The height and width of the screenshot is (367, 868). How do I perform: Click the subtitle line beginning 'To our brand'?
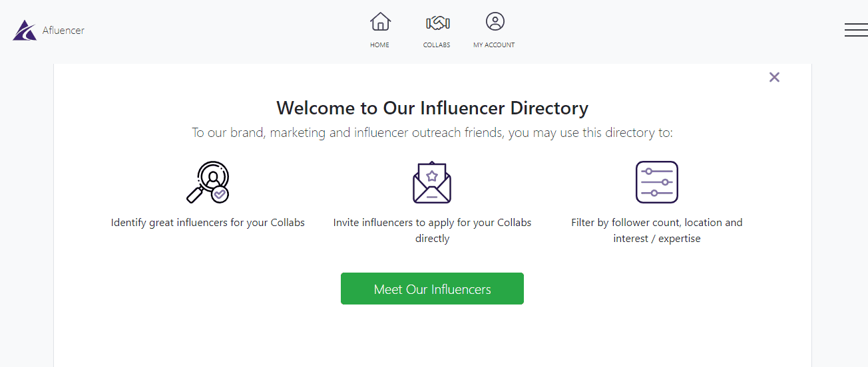(x=432, y=133)
